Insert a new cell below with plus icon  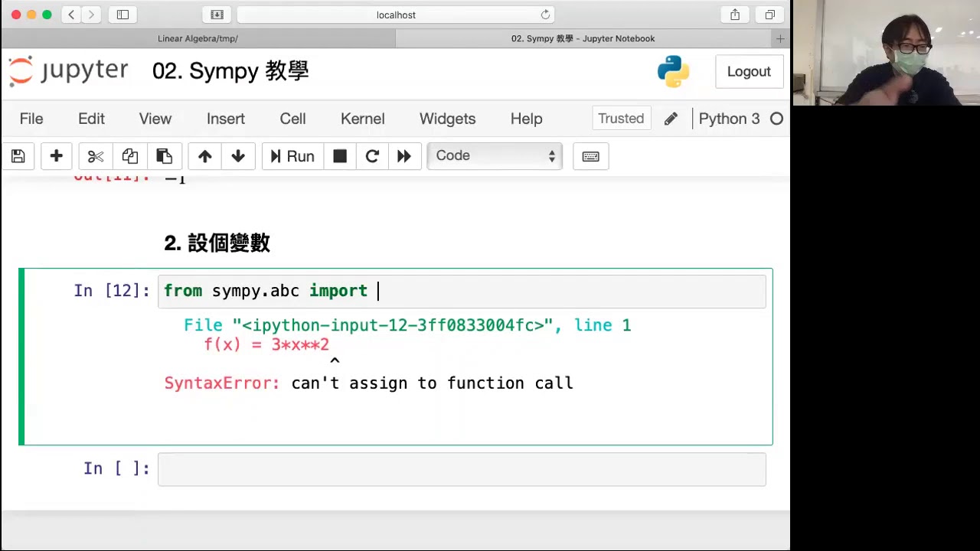pos(56,156)
